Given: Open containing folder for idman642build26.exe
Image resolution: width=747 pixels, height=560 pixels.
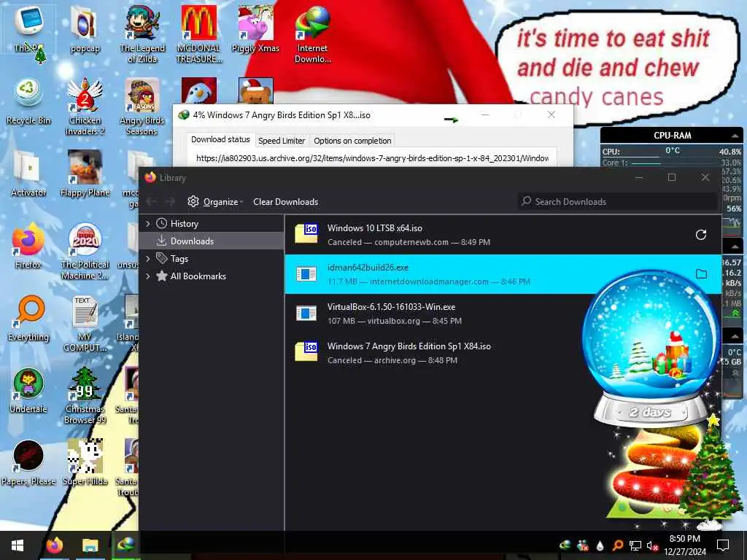Looking at the screenshot, I should [701, 274].
